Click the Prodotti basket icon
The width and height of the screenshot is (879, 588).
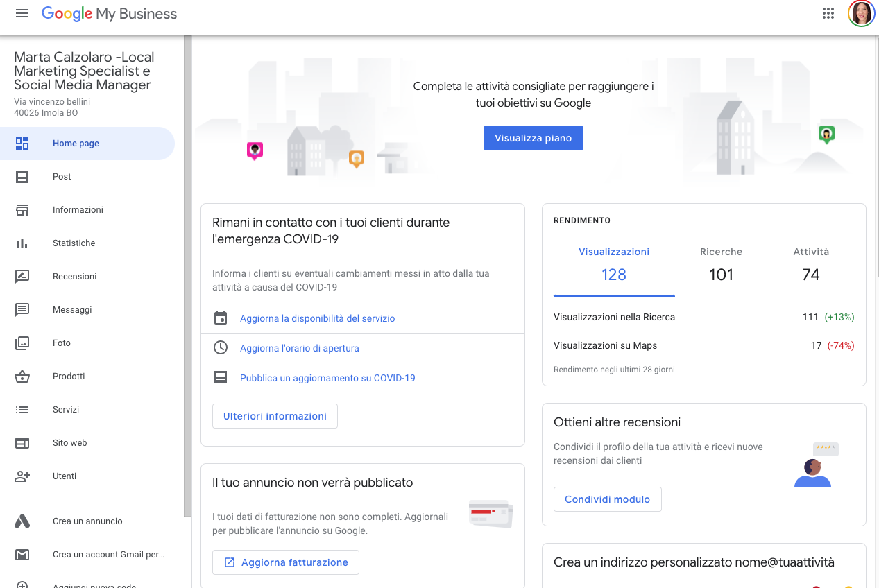pos(22,377)
